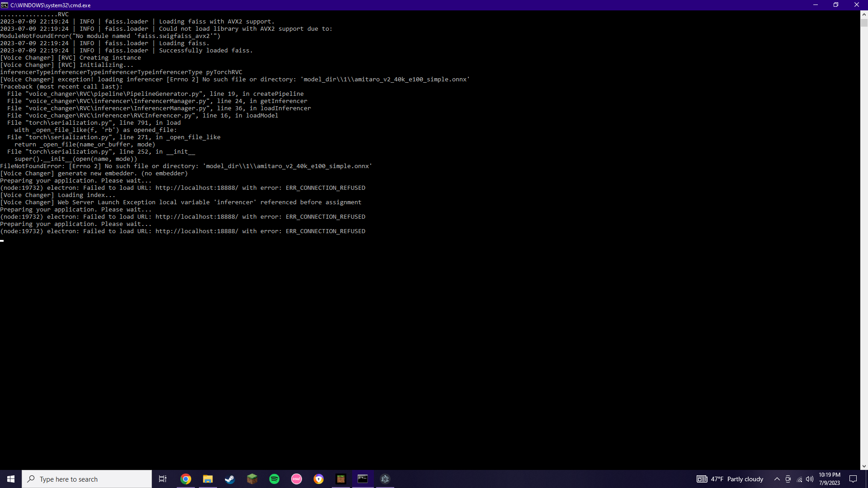Open Spotify from the taskbar
Screen dimensions: 868x488
tap(274, 479)
